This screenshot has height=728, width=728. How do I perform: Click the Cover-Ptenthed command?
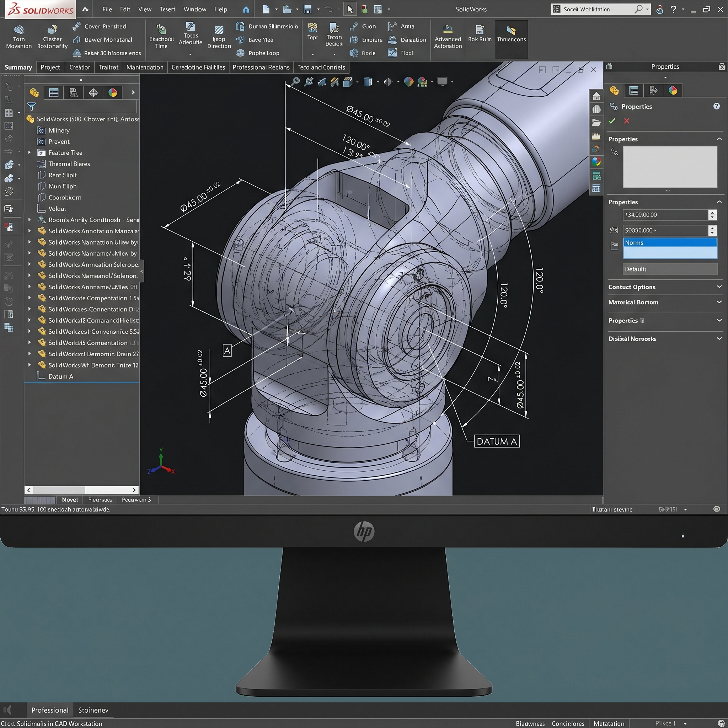click(100, 26)
